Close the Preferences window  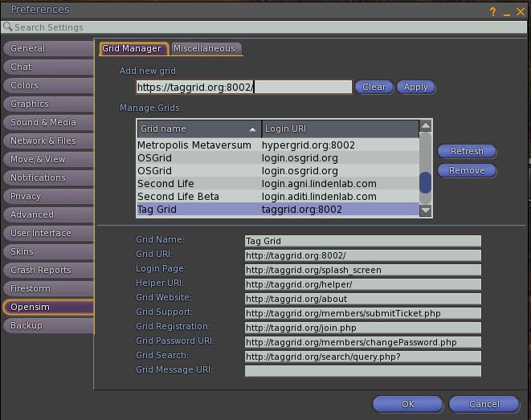coord(521,12)
